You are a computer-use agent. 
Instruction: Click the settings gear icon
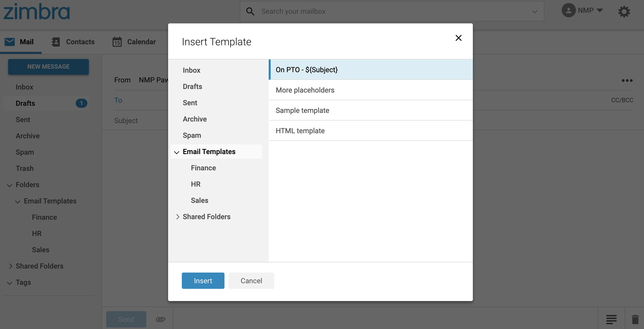pyautogui.click(x=624, y=11)
